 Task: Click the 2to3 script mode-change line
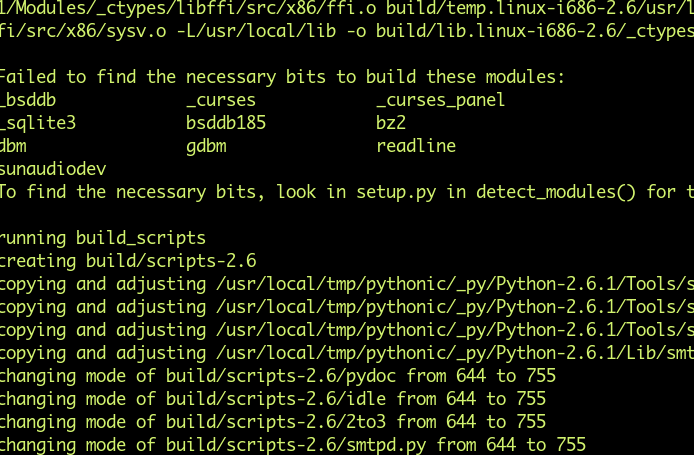pyautogui.click(x=272, y=422)
